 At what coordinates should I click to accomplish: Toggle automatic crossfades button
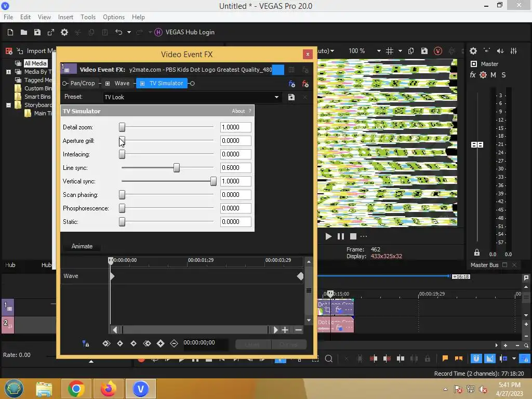490,358
